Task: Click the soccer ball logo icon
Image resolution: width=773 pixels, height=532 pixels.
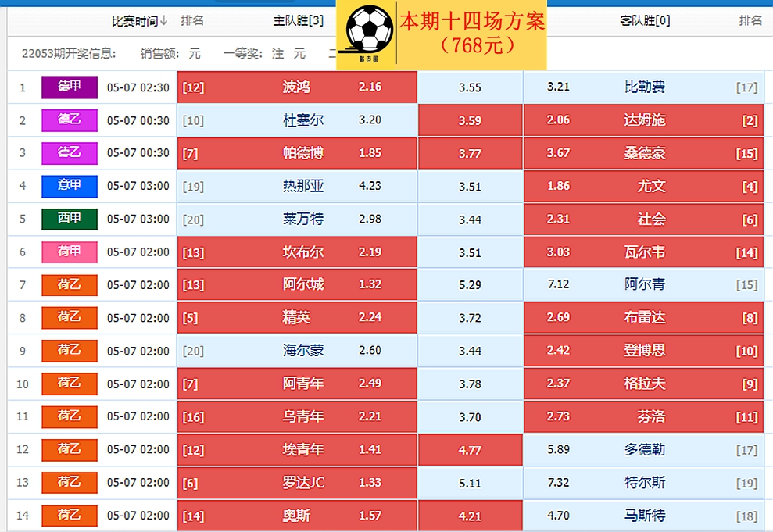Action: [369, 30]
